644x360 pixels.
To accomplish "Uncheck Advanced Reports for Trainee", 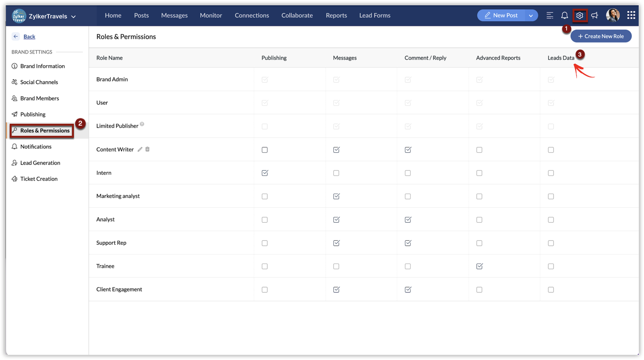I will click(479, 266).
